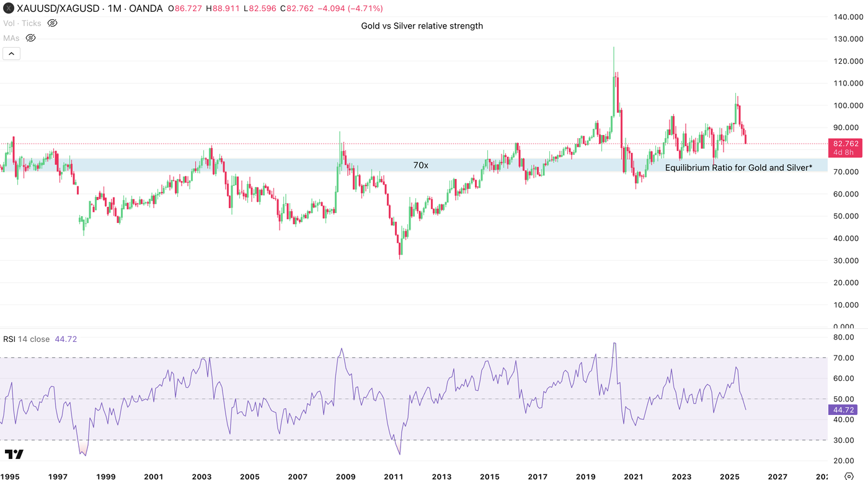Click the 70.00 level on RSI scale

point(845,357)
